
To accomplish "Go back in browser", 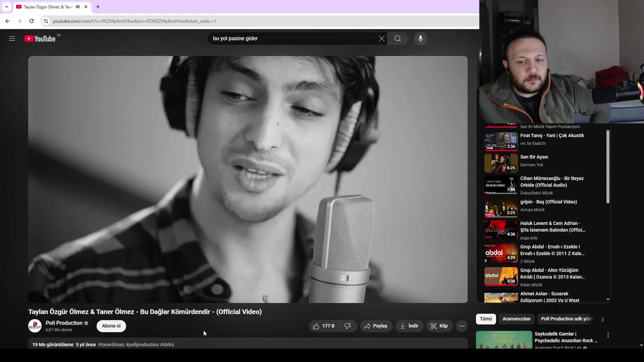I will [x=7, y=21].
